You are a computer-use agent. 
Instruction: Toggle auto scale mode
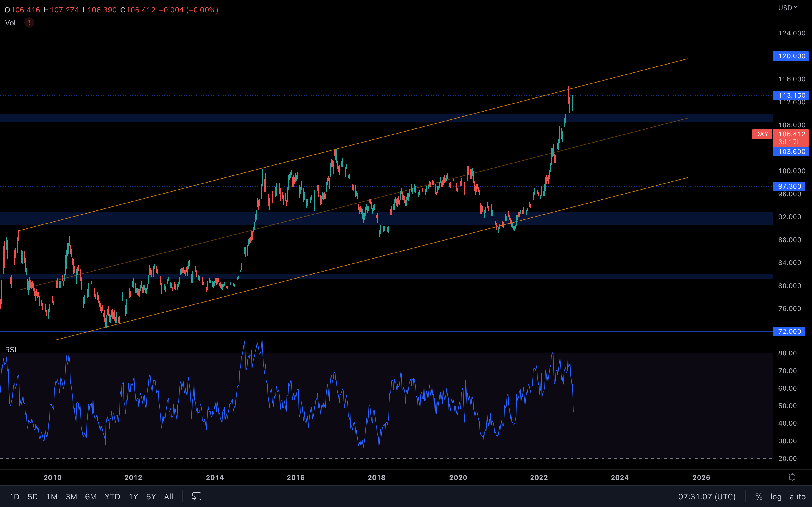click(797, 497)
